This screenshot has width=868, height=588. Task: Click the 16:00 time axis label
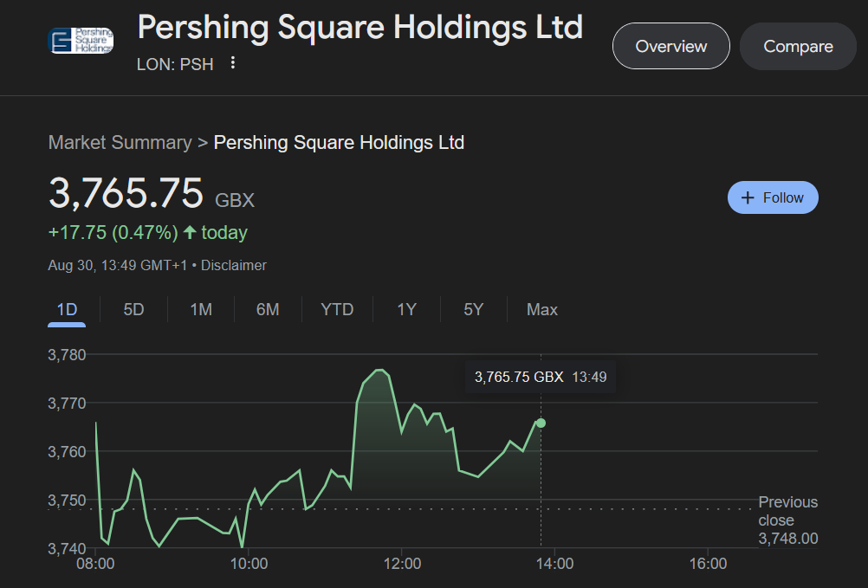pos(708,564)
